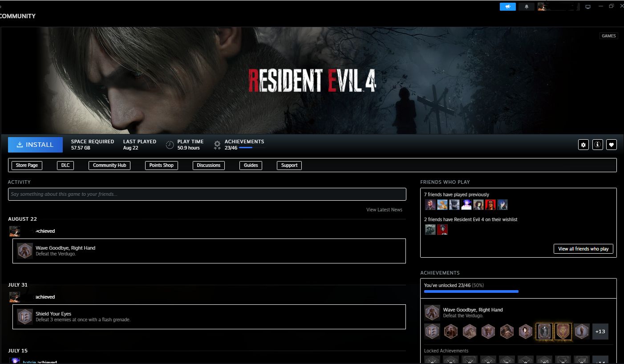Screen dimensions: 624x364
Task: Select the gold-framed crest shield achievement
Action: [563, 332]
